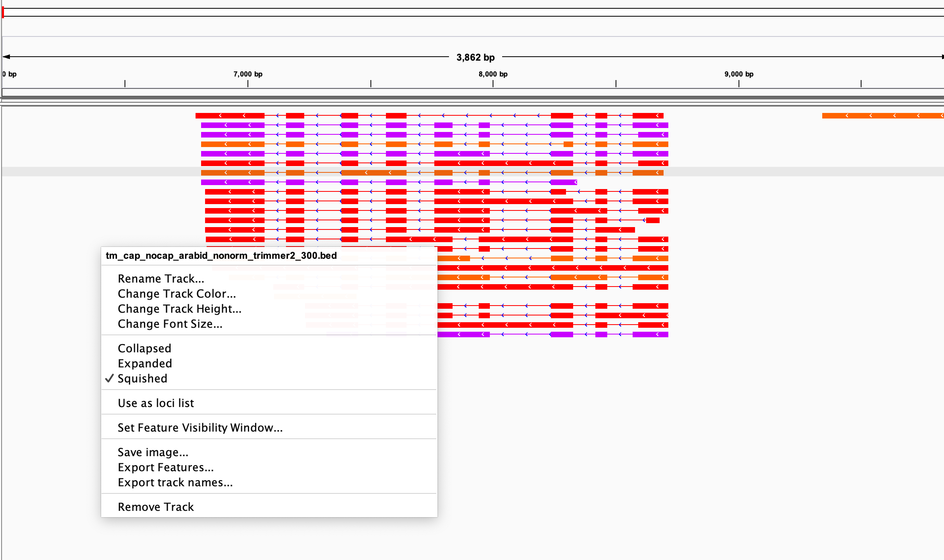Select Expanded display mode
Screen dimensions: 944x560
pyautogui.click(x=145, y=363)
